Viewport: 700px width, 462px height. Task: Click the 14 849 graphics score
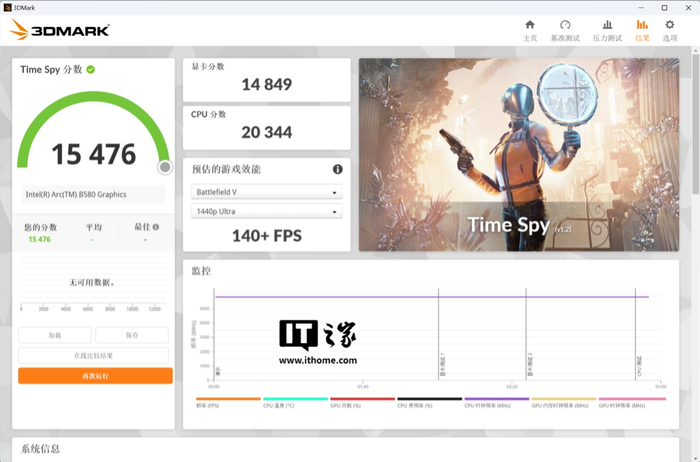pos(267,84)
